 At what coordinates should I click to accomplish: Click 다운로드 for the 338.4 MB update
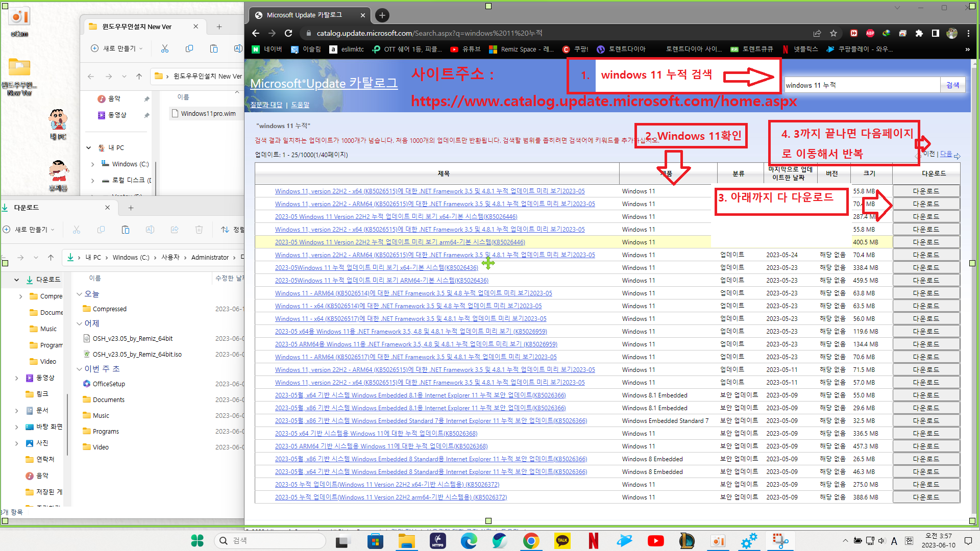coord(926,267)
